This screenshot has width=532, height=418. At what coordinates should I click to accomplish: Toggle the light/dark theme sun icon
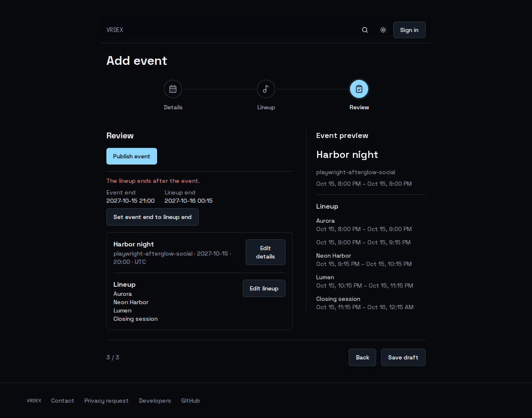tap(383, 30)
